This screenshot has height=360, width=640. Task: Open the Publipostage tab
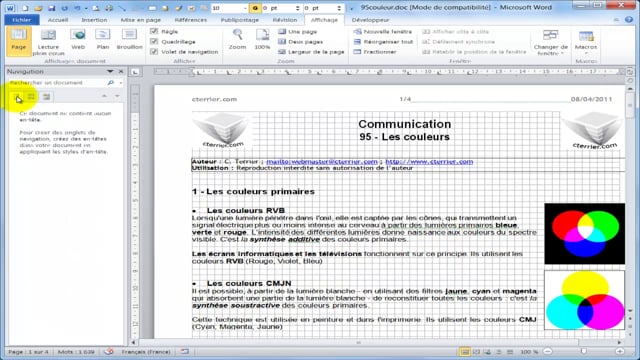click(240, 20)
